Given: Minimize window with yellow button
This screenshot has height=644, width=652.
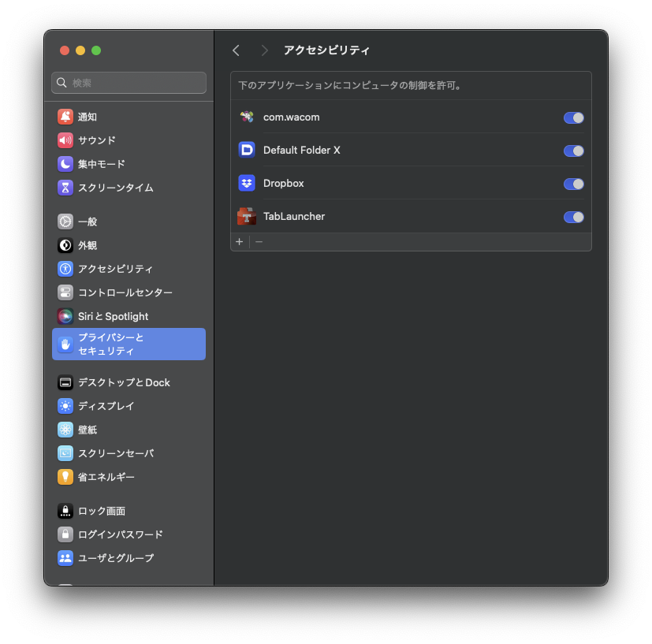Looking at the screenshot, I should pos(80,50).
